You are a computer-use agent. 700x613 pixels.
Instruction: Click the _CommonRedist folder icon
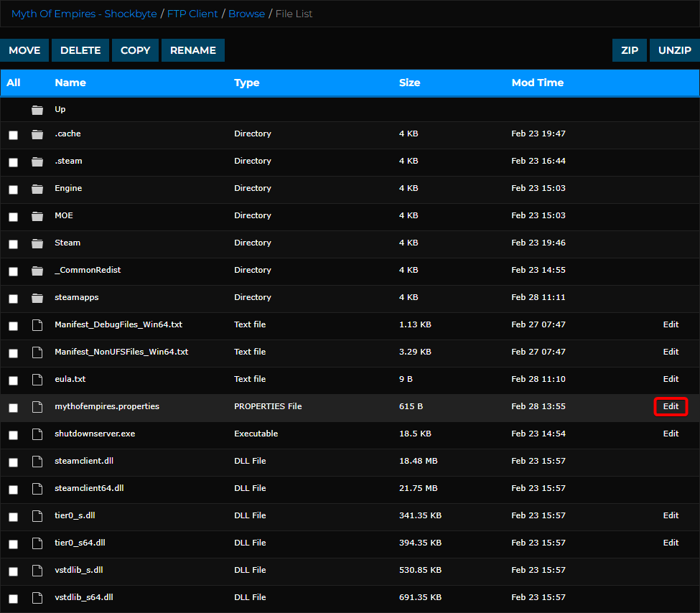[37, 270]
